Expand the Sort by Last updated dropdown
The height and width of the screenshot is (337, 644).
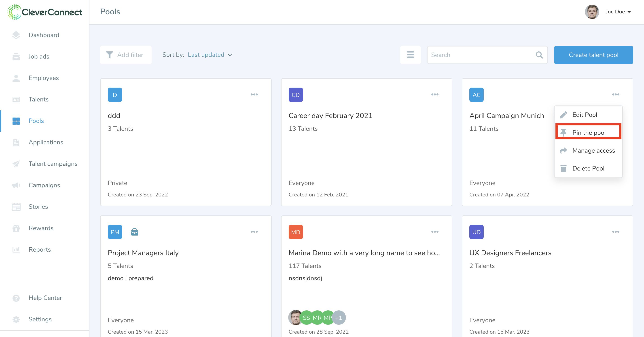coord(210,55)
